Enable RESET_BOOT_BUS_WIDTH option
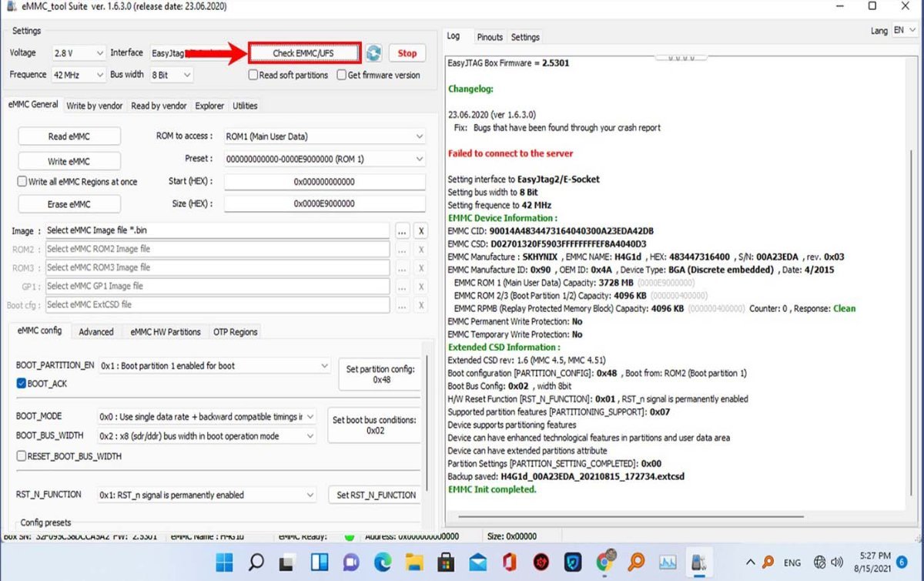 [21, 455]
